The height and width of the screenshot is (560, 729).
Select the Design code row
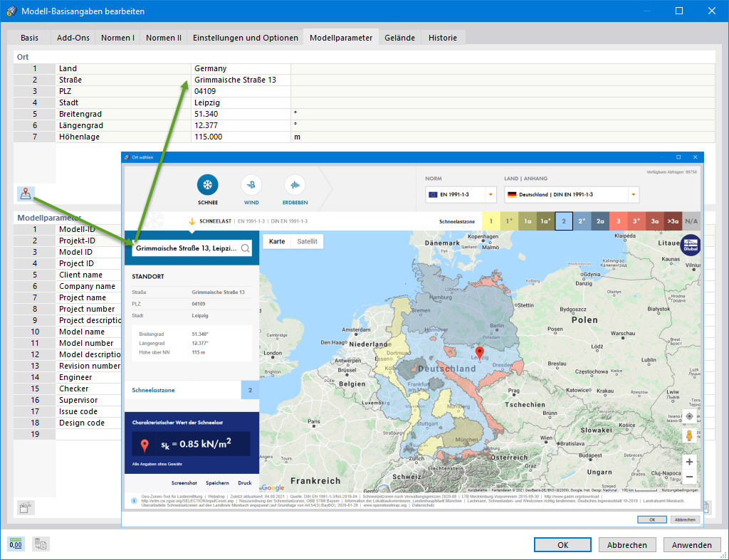(68, 423)
